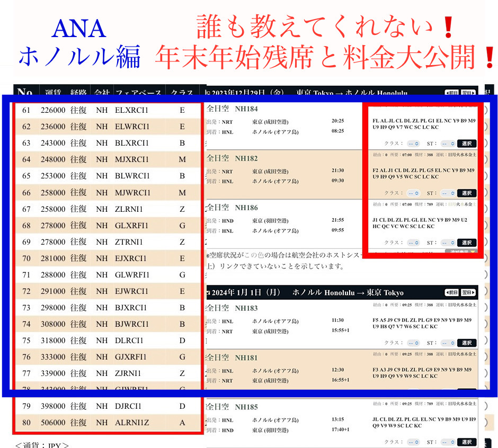Open the ST dropdown for NH182
The width and height of the screenshot is (498, 448).
tap(448, 193)
